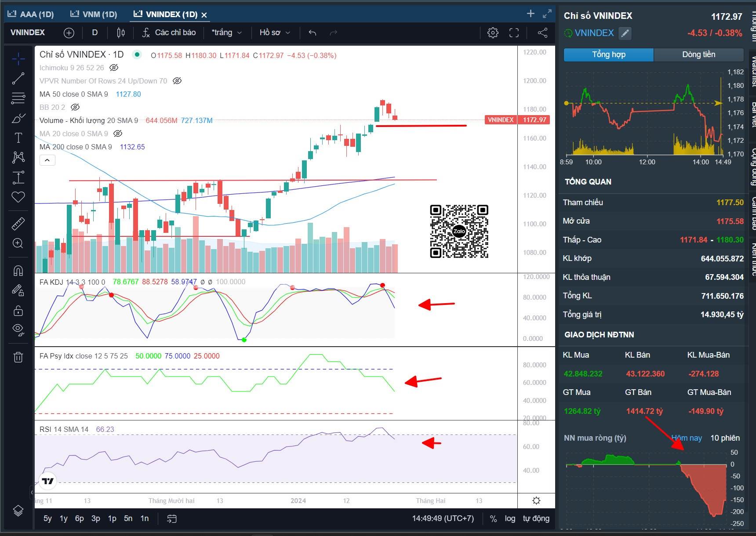Set the chart range to 5n

pyautogui.click(x=128, y=518)
